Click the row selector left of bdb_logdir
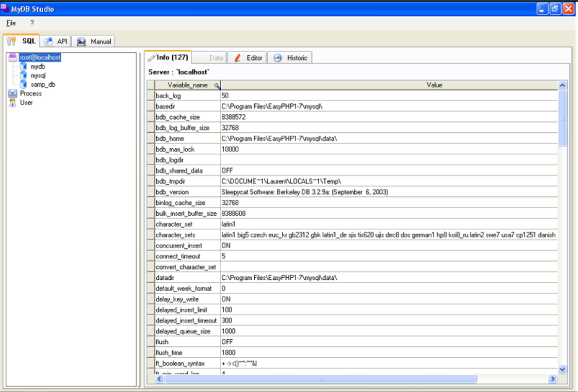Image resolution: width=578 pixels, height=392 pixels. tap(151, 160)
